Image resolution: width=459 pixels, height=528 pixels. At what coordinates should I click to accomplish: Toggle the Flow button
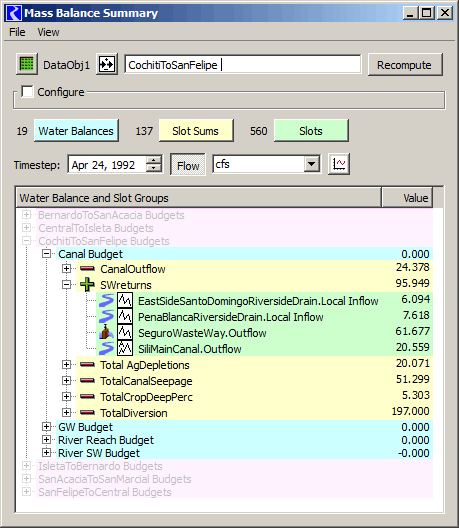click(188, 165)
